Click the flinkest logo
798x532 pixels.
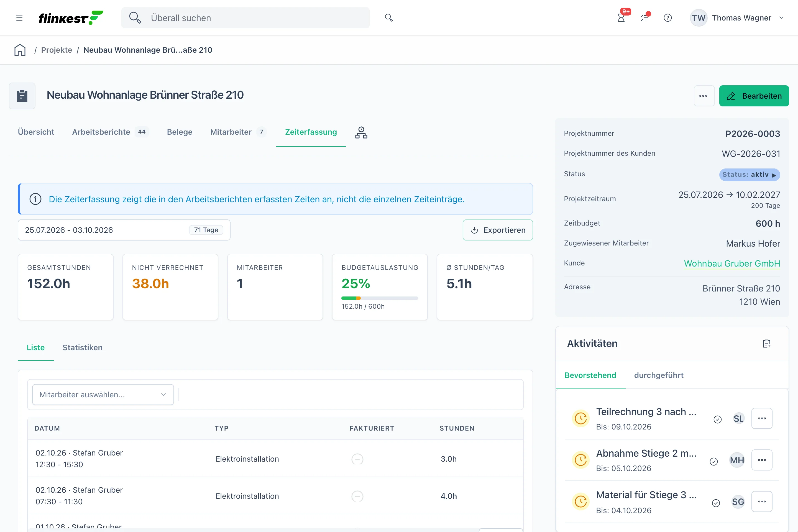pos(71,18)
